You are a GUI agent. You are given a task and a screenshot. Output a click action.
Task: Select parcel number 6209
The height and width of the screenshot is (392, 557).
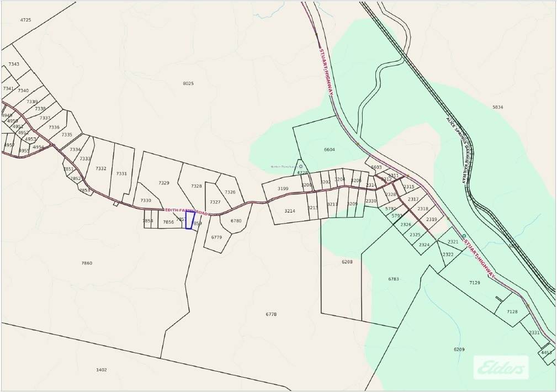click(x=459, y=349)
